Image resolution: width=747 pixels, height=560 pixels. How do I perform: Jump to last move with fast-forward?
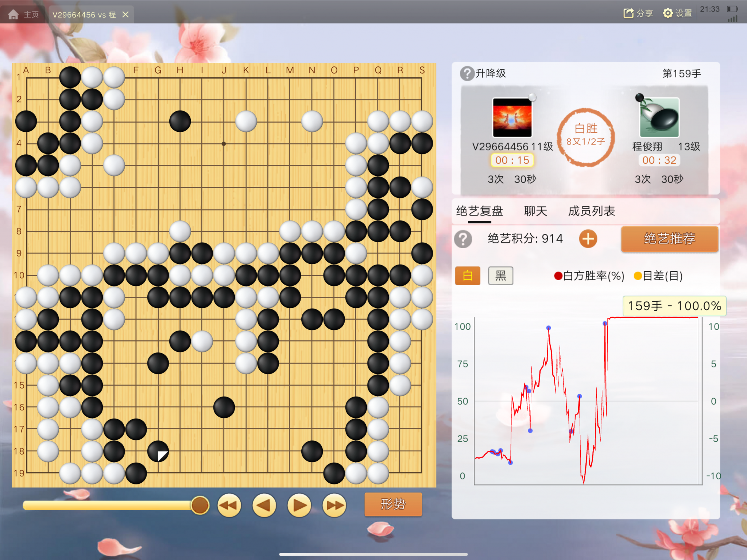(334, 505)
